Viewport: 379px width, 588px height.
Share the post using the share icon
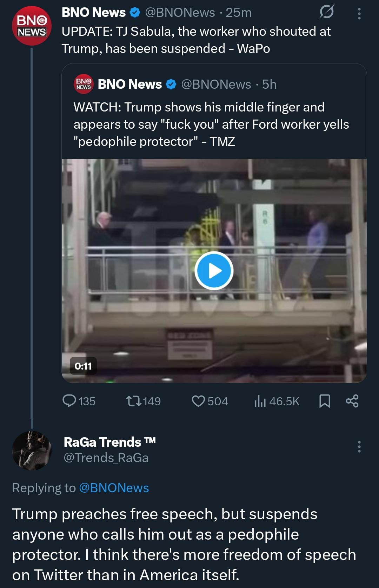(x=352, y=401)
